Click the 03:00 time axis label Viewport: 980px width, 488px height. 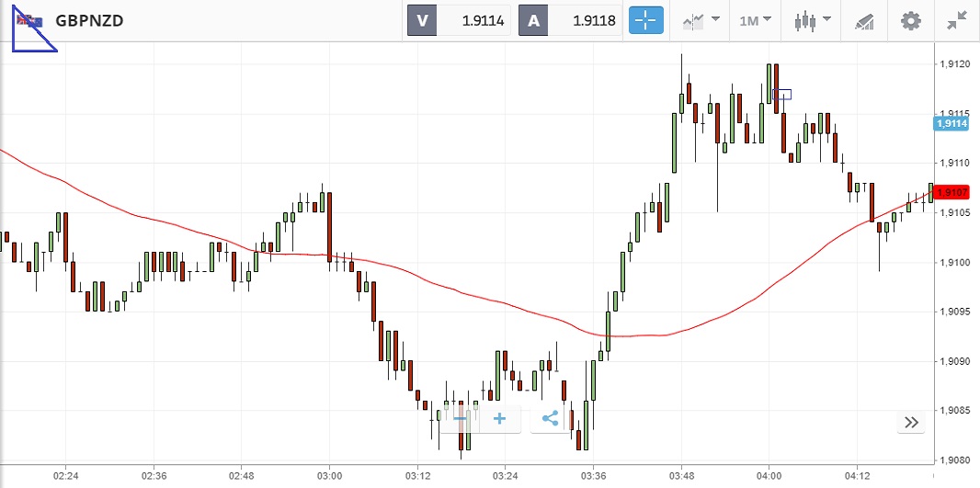point(329,476)
